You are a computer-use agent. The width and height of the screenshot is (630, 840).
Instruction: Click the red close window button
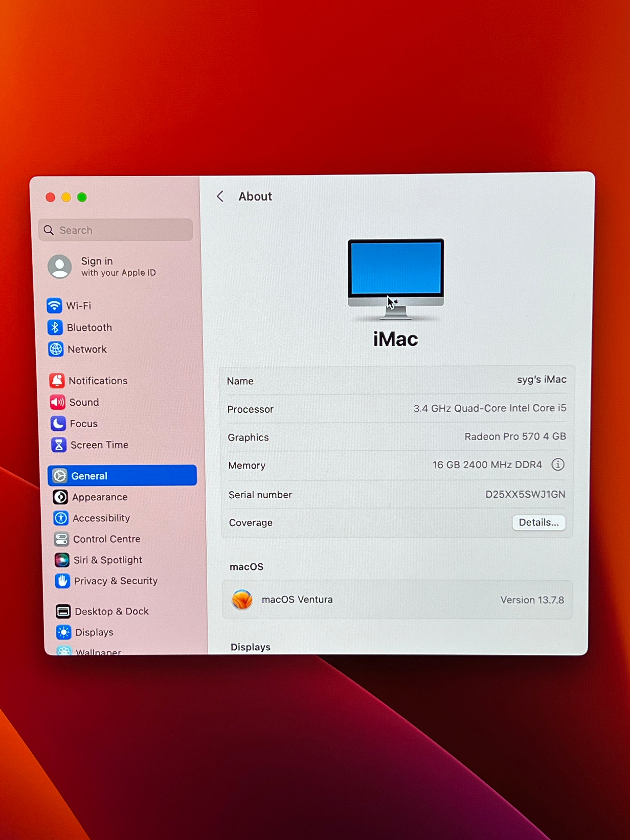[x=50, y=197]
